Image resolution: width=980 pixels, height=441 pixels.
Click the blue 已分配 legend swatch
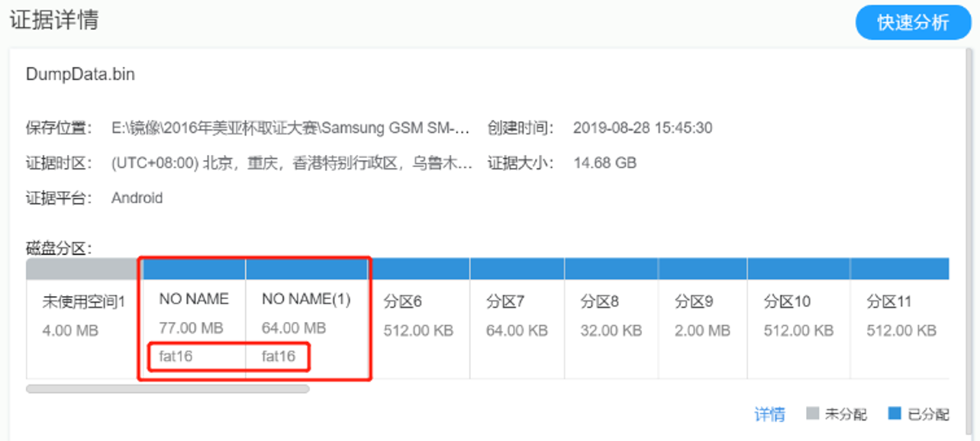coord(895,414)
